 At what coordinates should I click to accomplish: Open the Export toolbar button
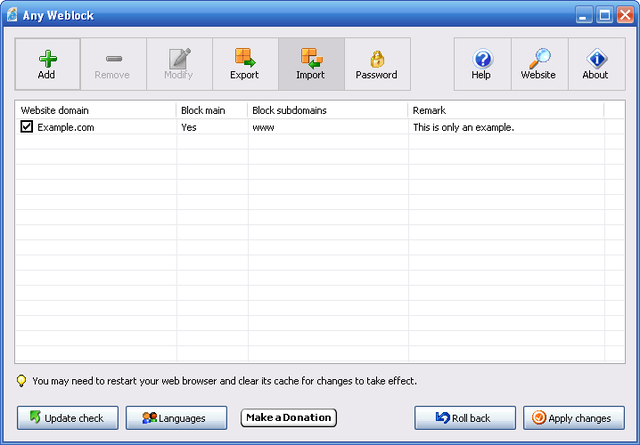tap(245, 64)
